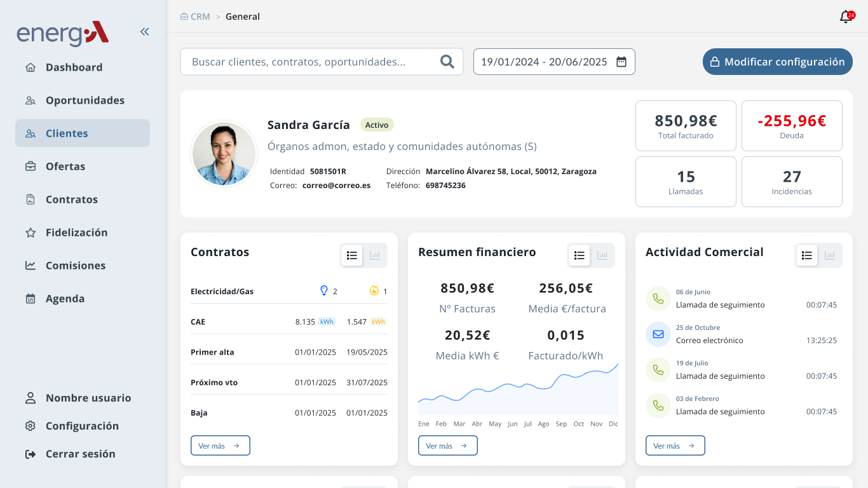Click the Modificar configuración button
Image resolution: width=868 pixels, height=488 pixels.
point(777,62)
